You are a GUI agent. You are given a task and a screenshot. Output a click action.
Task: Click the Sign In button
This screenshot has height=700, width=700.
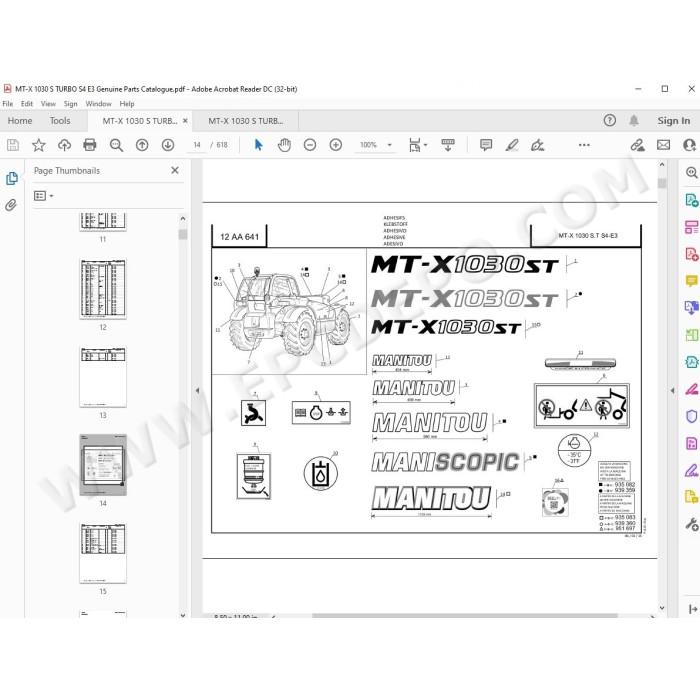[673, 121]
